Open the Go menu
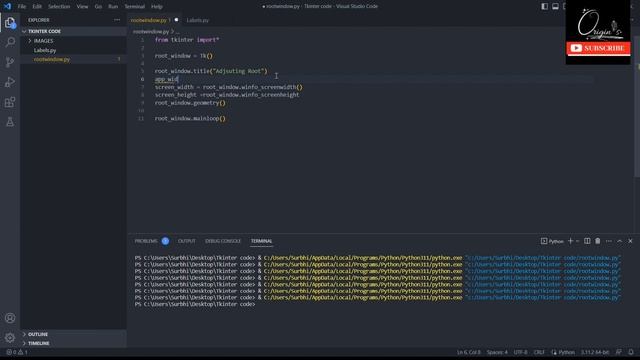 98,7
